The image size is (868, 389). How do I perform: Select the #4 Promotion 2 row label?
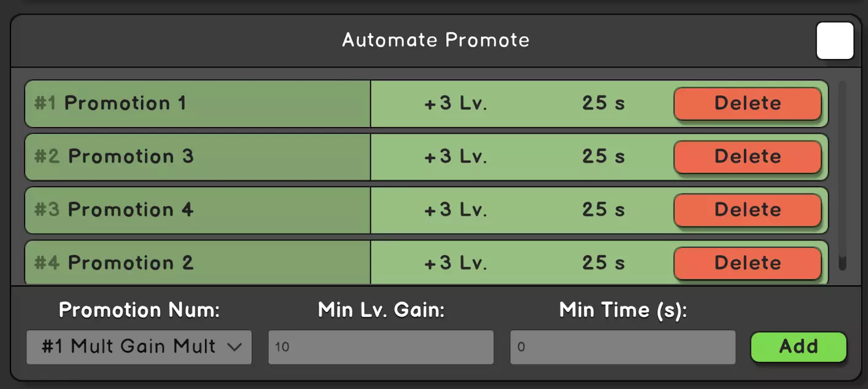114,263
